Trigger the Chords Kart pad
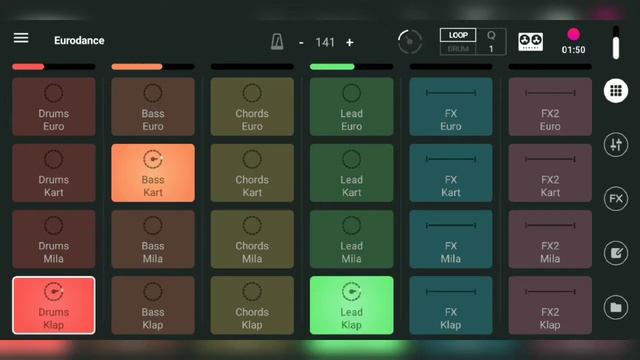Screen dimensions: 640x360 tap(252, 173)
